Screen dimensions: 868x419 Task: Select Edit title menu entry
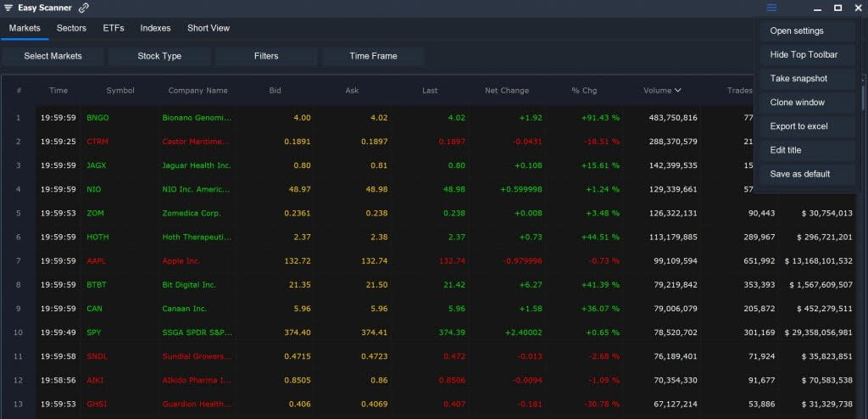(807, 150)
